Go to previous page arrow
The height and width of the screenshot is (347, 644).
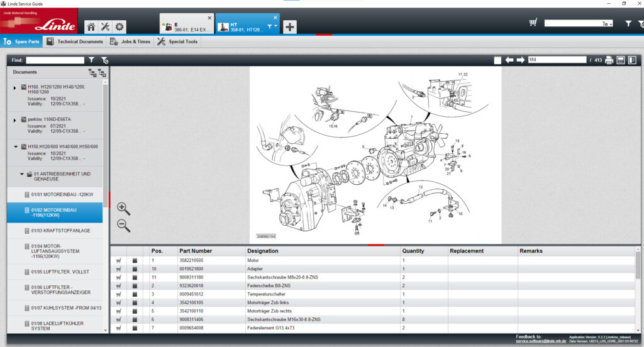[x=509, y=60]
